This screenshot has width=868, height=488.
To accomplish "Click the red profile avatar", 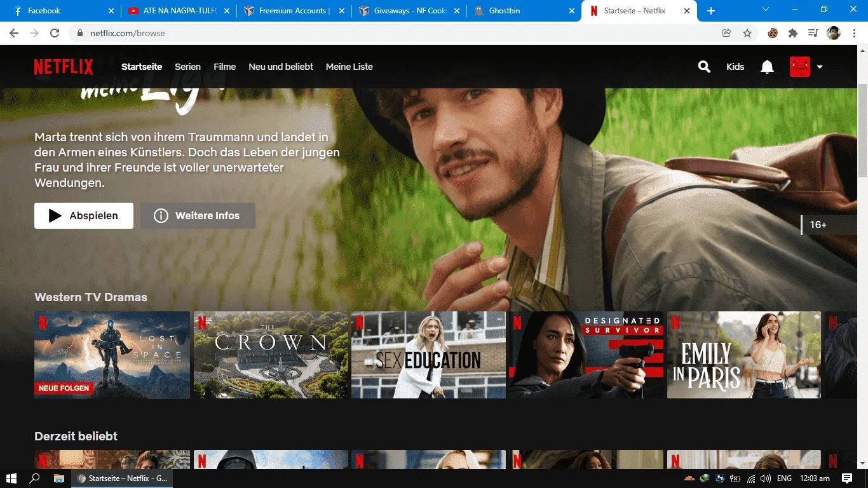I will coord(799,67).
